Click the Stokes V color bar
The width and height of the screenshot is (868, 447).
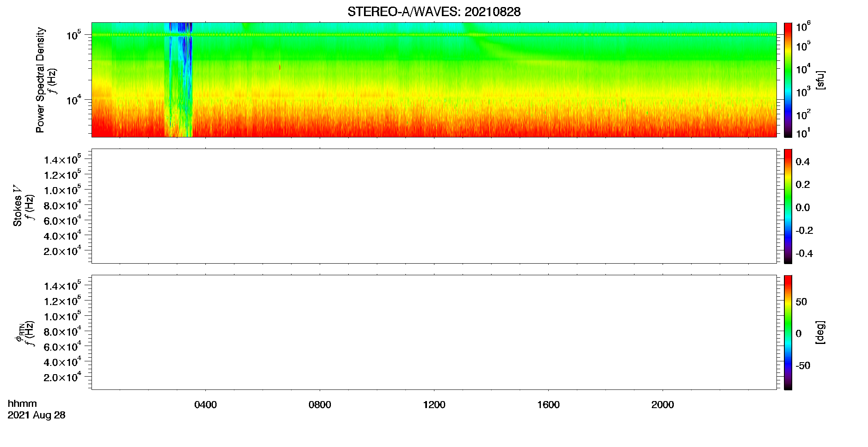(x=788, y=206)
